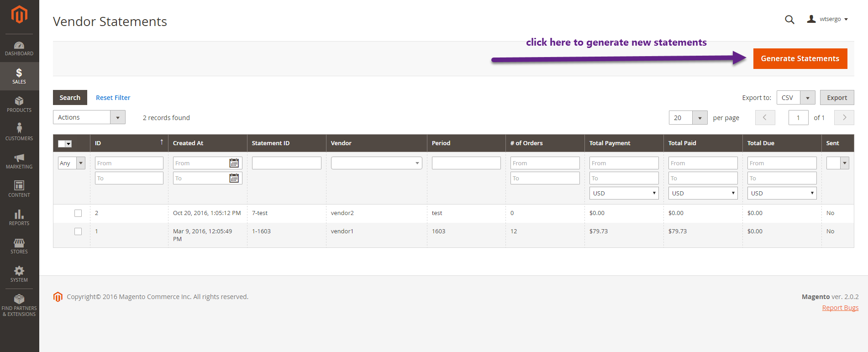868x352 pixels.
Task: Select checkbox for statement 7-test
Action: [x=78, y=213]
